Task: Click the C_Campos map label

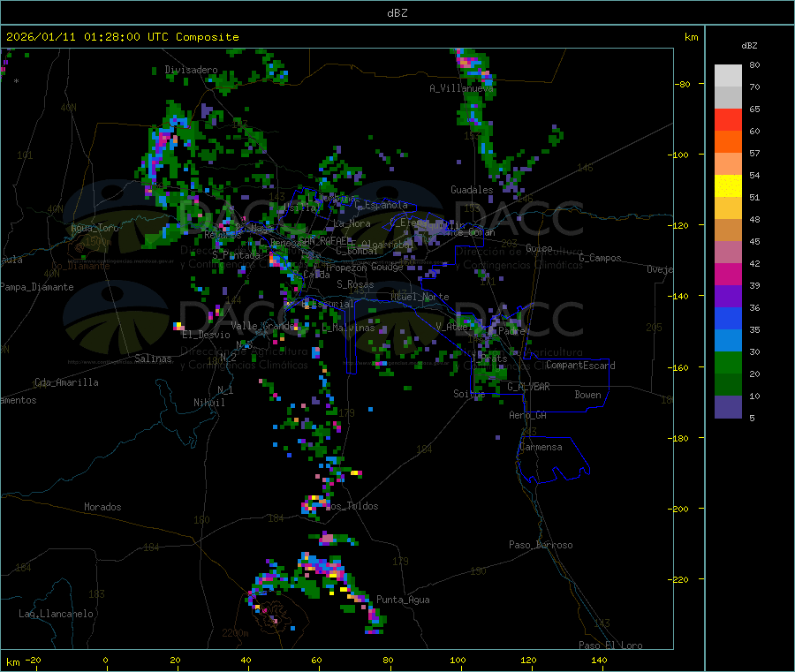Action: (x=601, y=258)
